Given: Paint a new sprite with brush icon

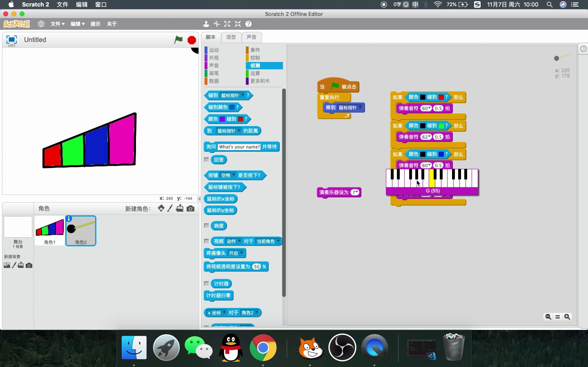Looking at the screenshot, I should point(170,208).
